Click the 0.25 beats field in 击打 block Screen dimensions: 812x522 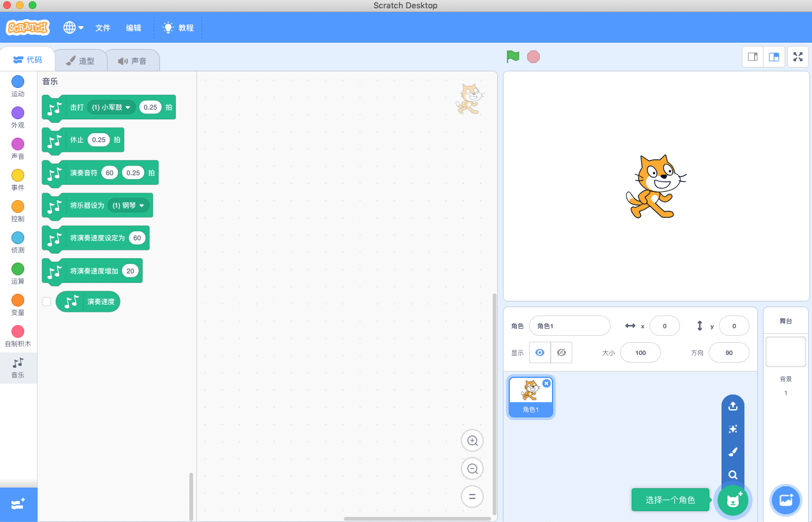[150, 107]
